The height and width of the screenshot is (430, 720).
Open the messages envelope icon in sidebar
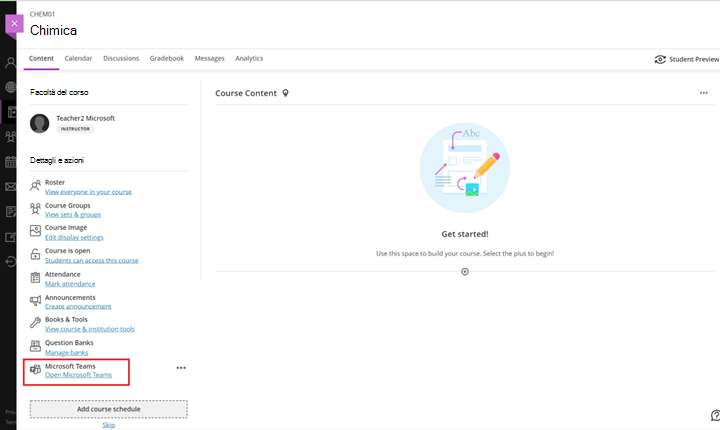click(x=11, y=187)
